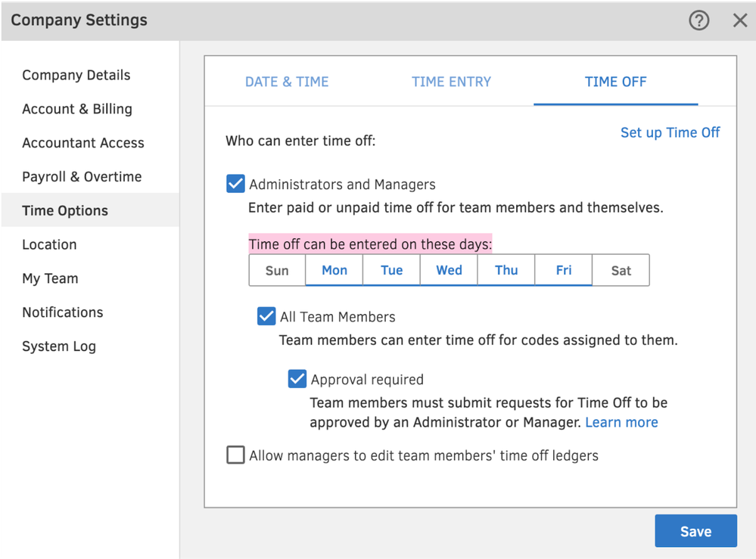Click the help question mark icon
Screen dimensions: 756x559
(699, 20)
